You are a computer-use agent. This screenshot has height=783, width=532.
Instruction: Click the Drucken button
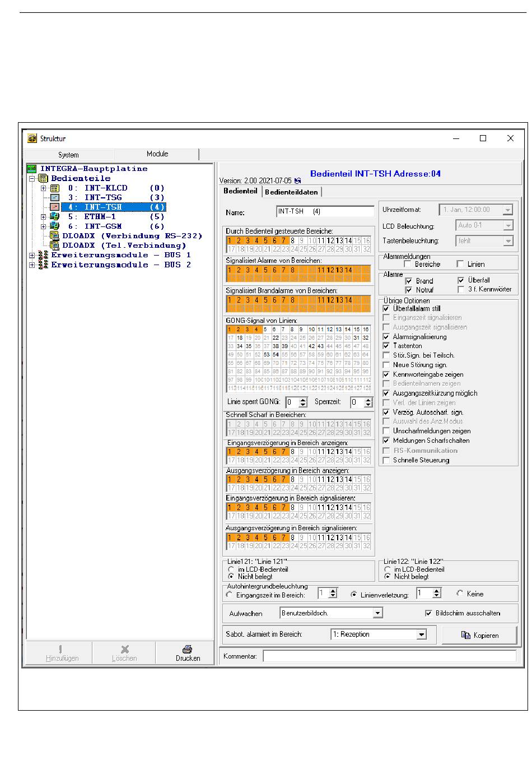point(188,654)
